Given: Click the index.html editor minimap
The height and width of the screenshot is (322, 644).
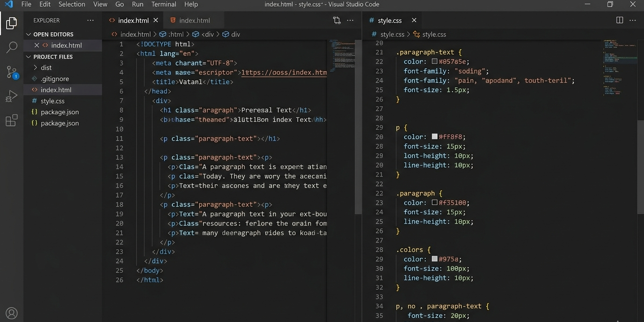Looking at the screenshot, I should click(341, 56).
